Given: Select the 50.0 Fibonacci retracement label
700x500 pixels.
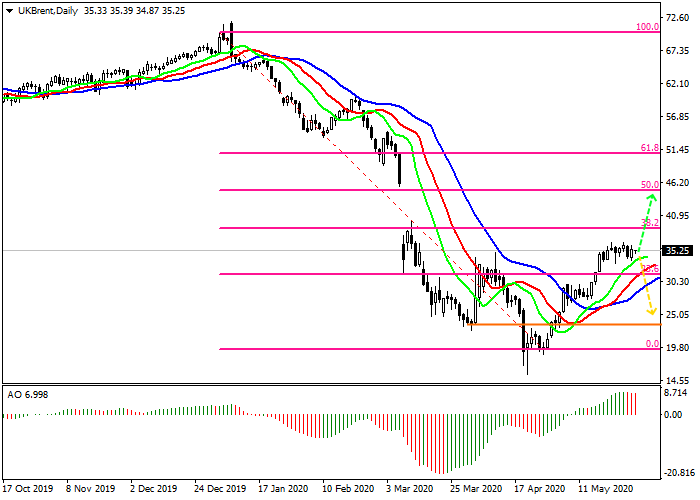Looking at the screenshot, I should tap(648, 185).
